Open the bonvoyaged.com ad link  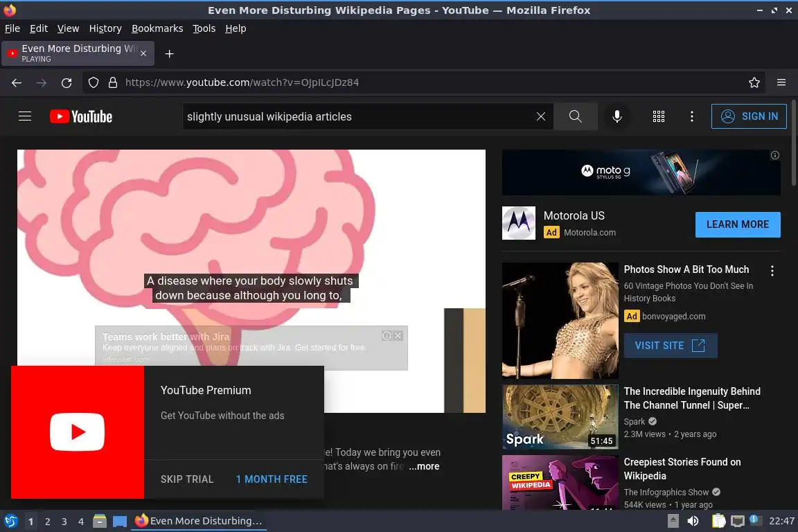[674, 316]
